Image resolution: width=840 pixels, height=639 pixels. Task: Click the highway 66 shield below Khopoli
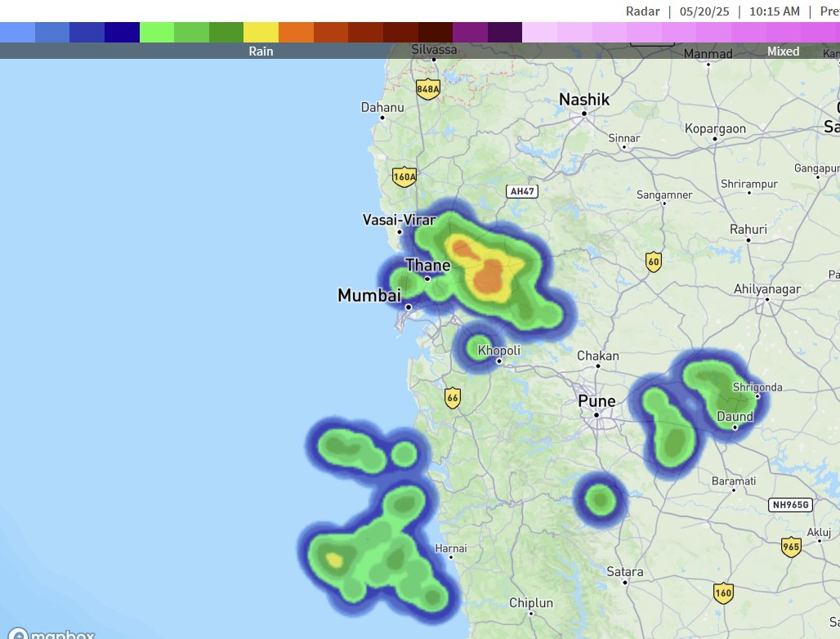(x=452, y=398)
